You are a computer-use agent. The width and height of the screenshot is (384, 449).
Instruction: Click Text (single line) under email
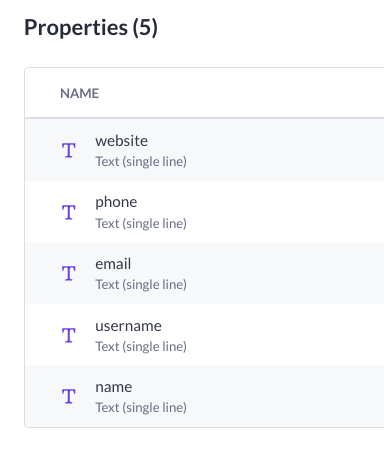click(141, 285)
